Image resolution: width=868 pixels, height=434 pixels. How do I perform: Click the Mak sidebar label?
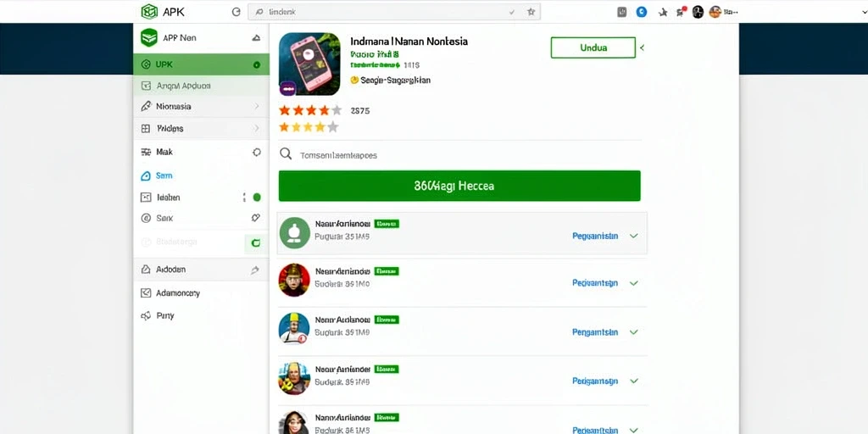(x=164, y=152)
